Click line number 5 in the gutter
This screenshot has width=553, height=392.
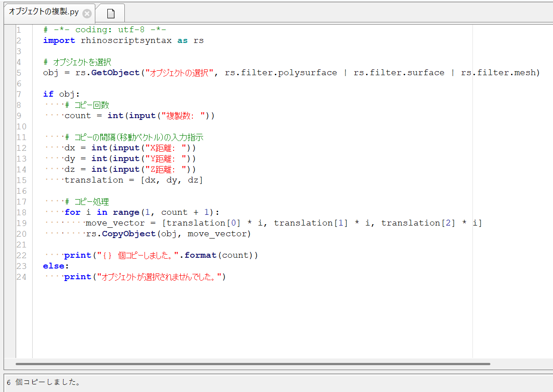coord(18,73)
